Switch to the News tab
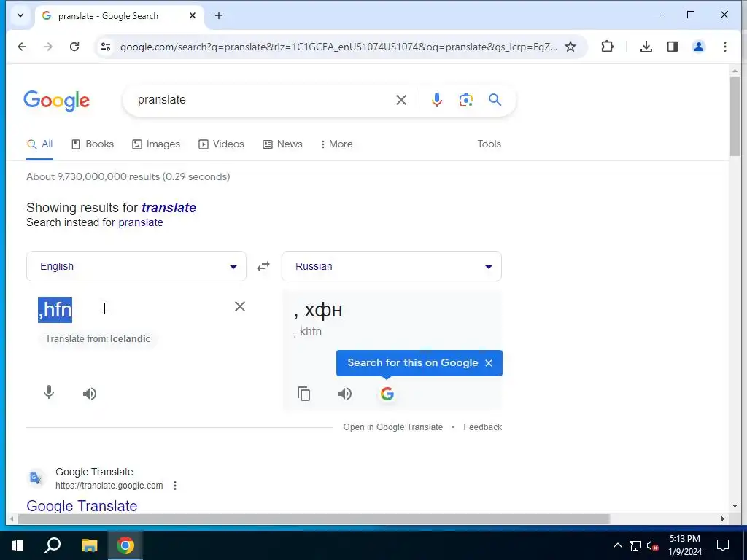The height and width of the screenshot is (560, 747). click(x=282, y=144)
